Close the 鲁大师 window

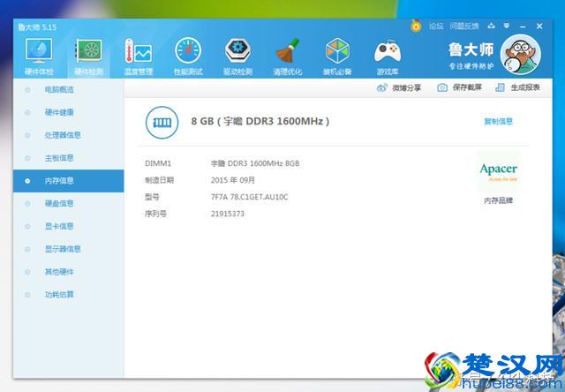(539, 26)
